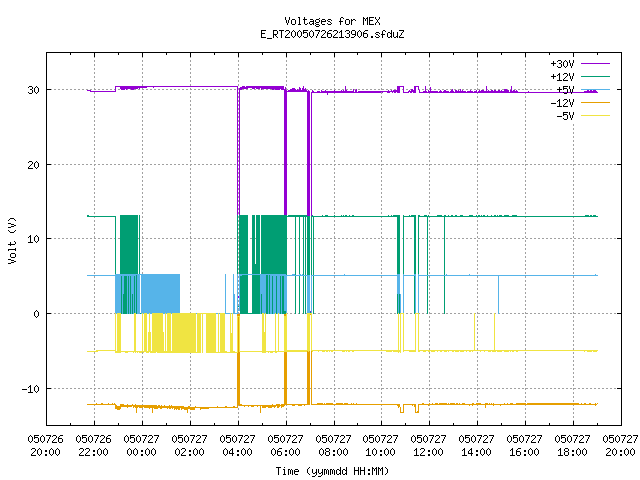
Task: Click the x-axis label 050727 08:00
Action: (333, 445)
